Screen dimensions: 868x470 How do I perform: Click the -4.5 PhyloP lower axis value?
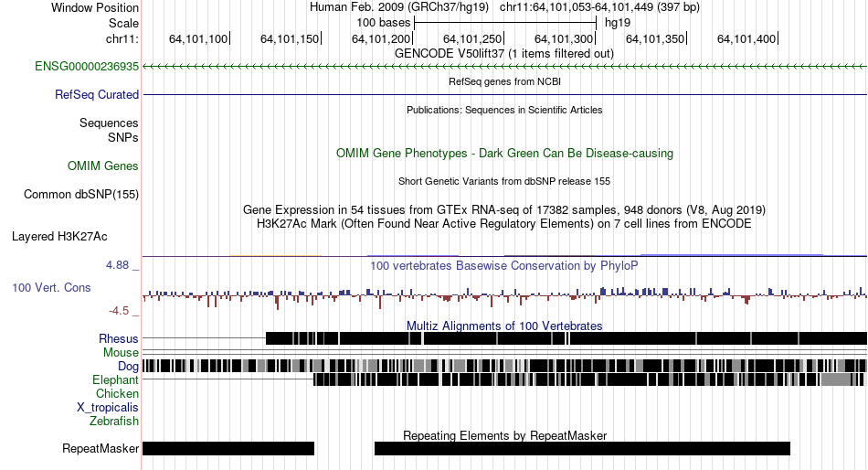(x=119, y=311)
